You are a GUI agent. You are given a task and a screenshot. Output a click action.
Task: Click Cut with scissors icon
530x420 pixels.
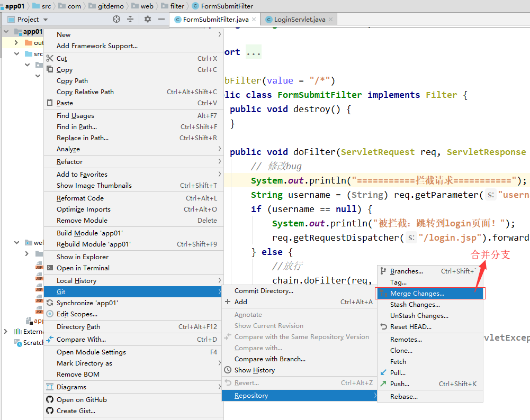click(134, 58)
